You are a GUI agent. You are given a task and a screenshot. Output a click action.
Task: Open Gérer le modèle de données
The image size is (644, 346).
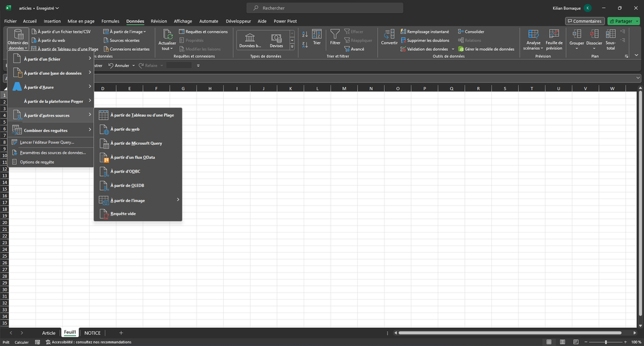(486, 49)
